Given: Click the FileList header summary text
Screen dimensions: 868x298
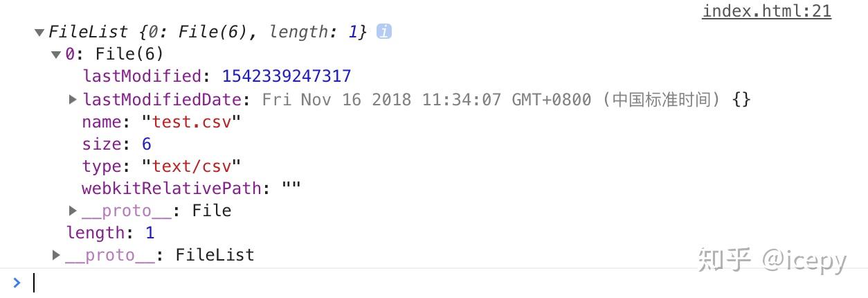Looking at the screenshot, I should pos(207,32).
